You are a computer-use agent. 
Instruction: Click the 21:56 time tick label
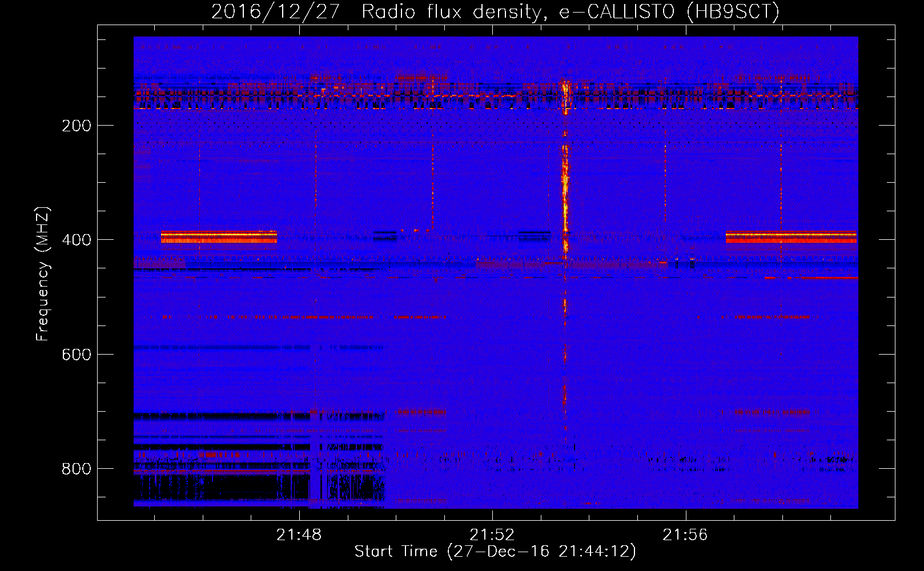coord(685,535)
